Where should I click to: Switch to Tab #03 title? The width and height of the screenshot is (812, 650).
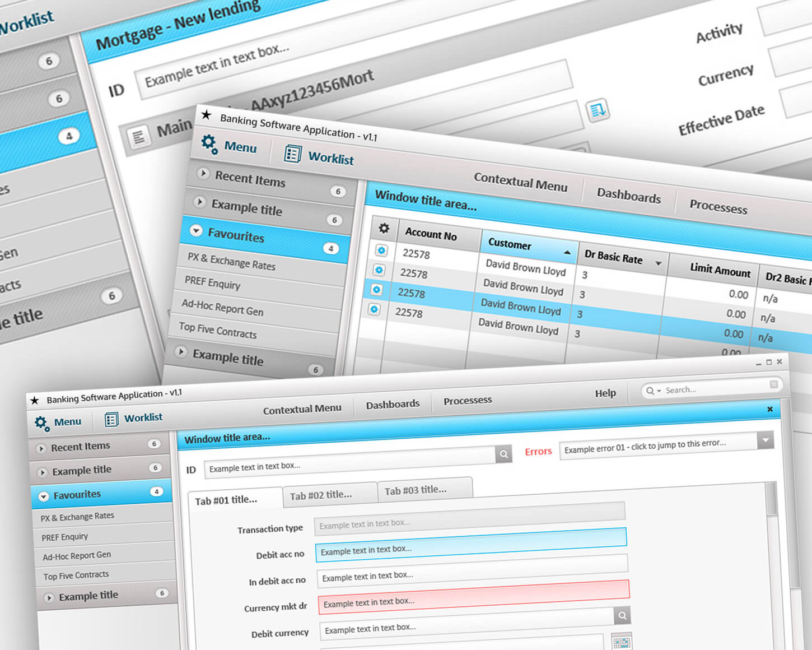point(416,490)
